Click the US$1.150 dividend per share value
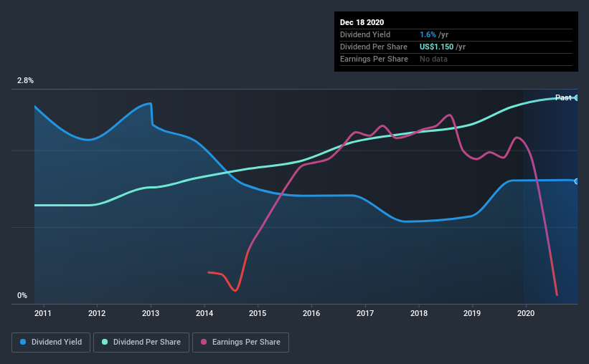 click(x=436, y=47)
